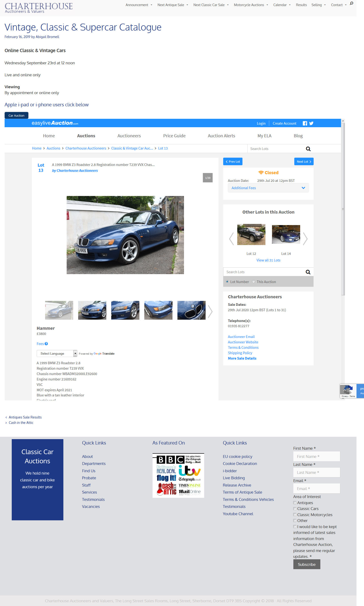
Task: Open the Select Language dropdown
Action: pos(57,353)
